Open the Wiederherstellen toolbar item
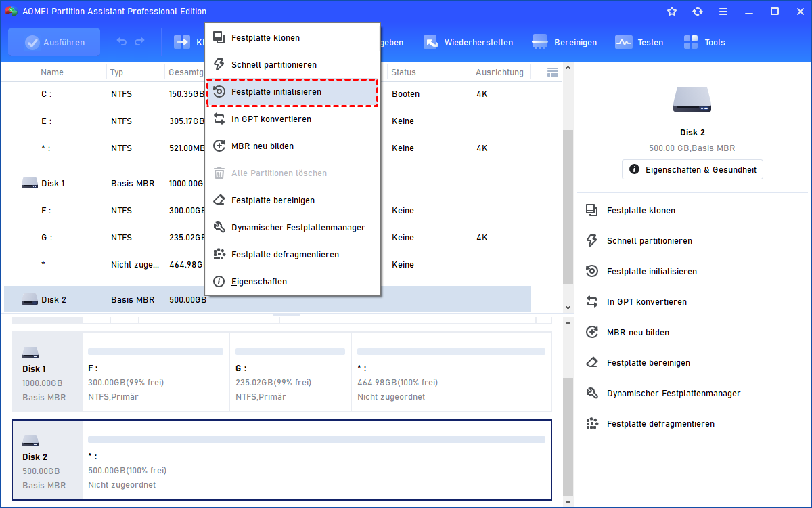Viewport: 812px width, 508px height. [468, 42]
